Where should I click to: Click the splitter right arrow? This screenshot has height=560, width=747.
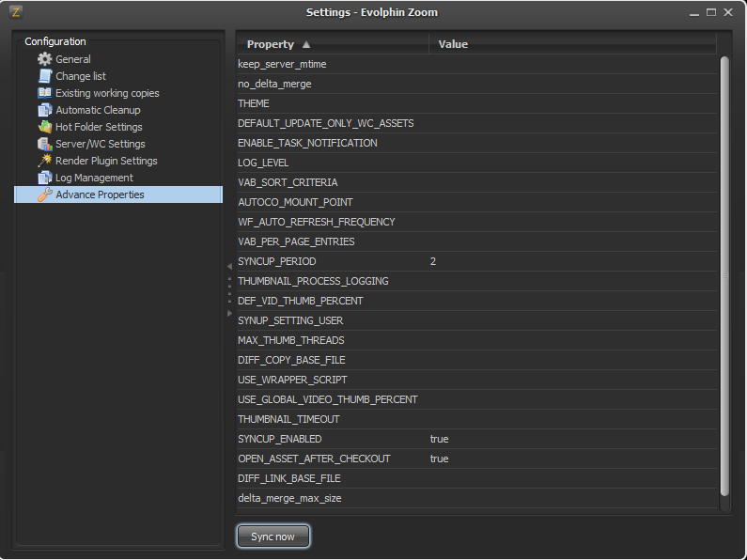(229, 313)
